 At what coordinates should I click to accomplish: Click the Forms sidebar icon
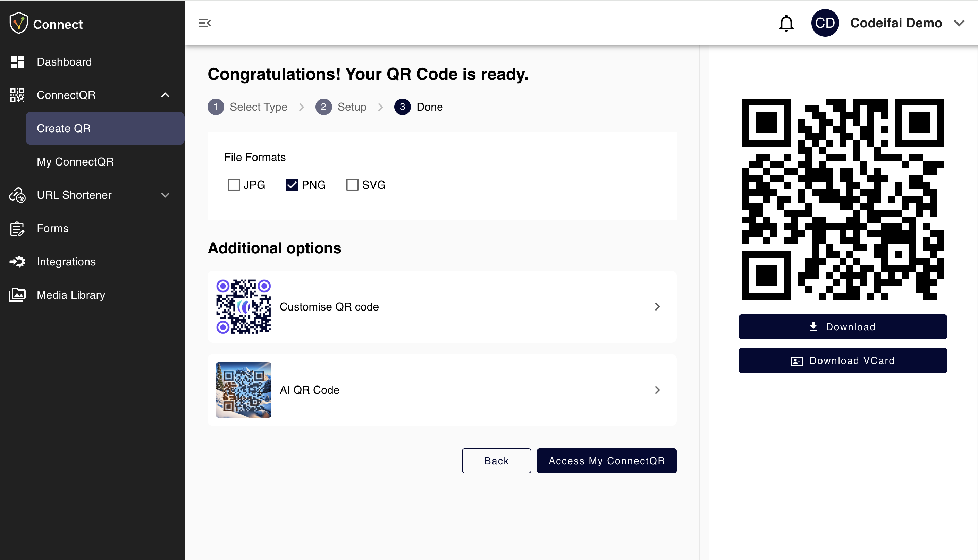coord(17,228)
